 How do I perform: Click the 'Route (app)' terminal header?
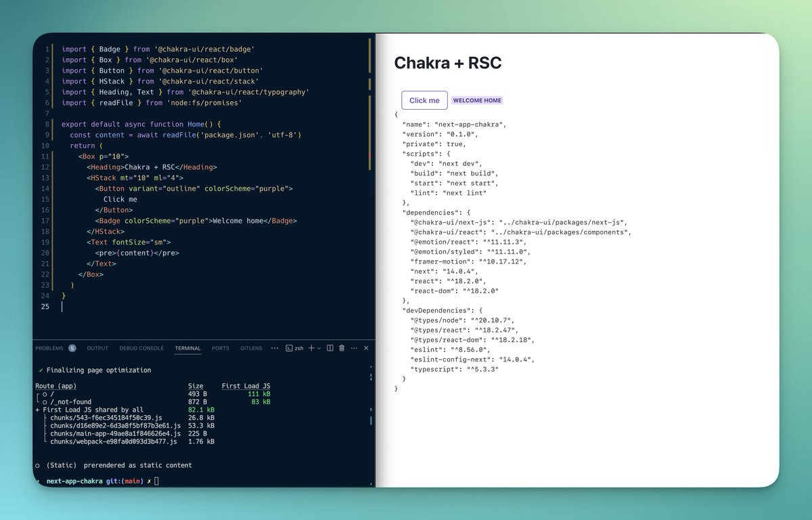pos(56,386)
